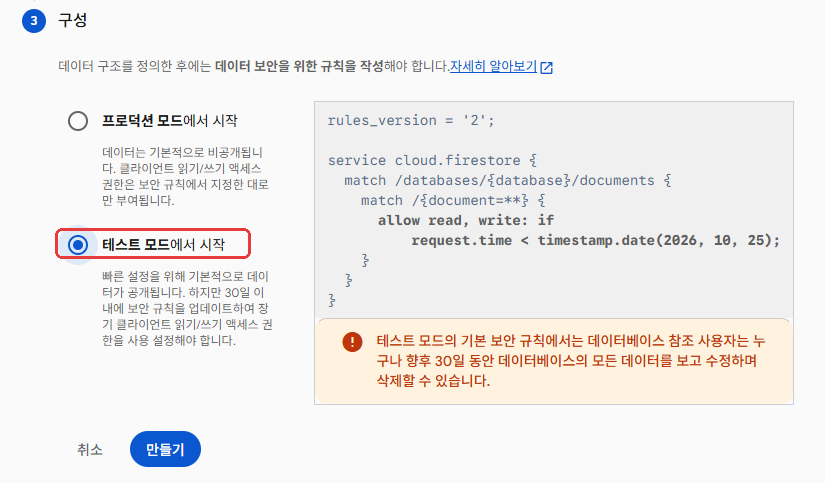Viewport: 825px width, 483px height.
Task: Open the 자세히 알아보기 link
Action: pos(494,66)
